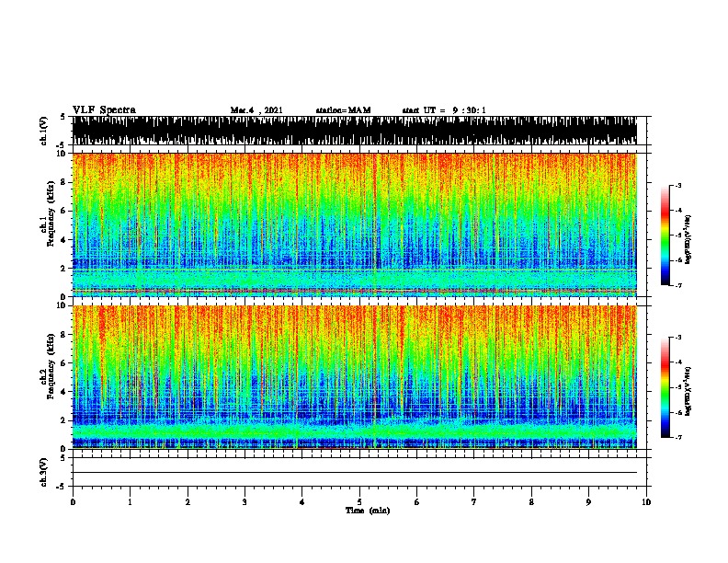Viewport: 728px width, 563px height.
Task: Click the "start UT = 9 :30: 1" header text
Action: point(444,110)
